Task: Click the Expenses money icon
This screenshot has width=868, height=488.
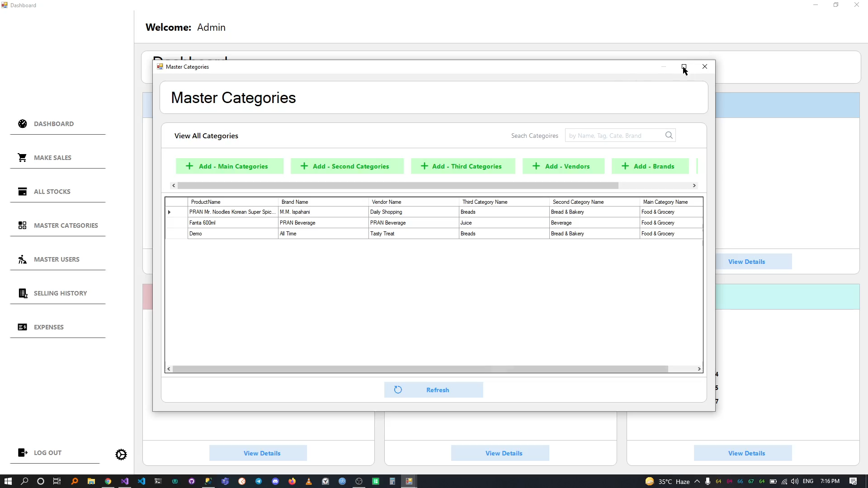Action: (23, 327)
